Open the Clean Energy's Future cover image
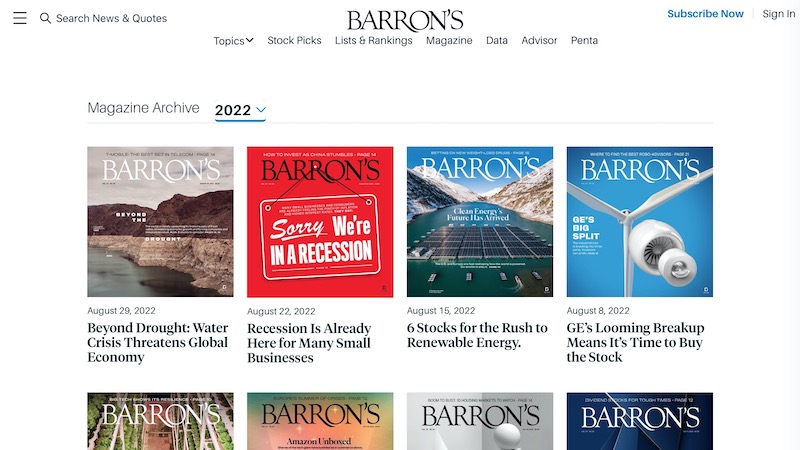The image size is (800, 450). pos(480,222)
